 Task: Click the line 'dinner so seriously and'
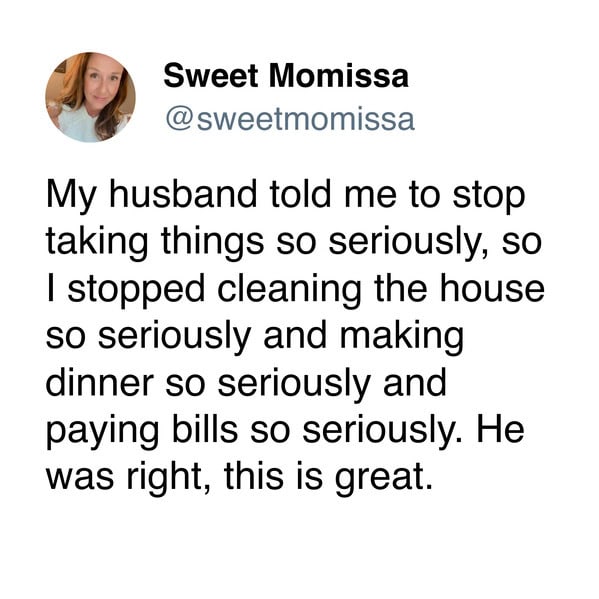(x=246, y=383)
